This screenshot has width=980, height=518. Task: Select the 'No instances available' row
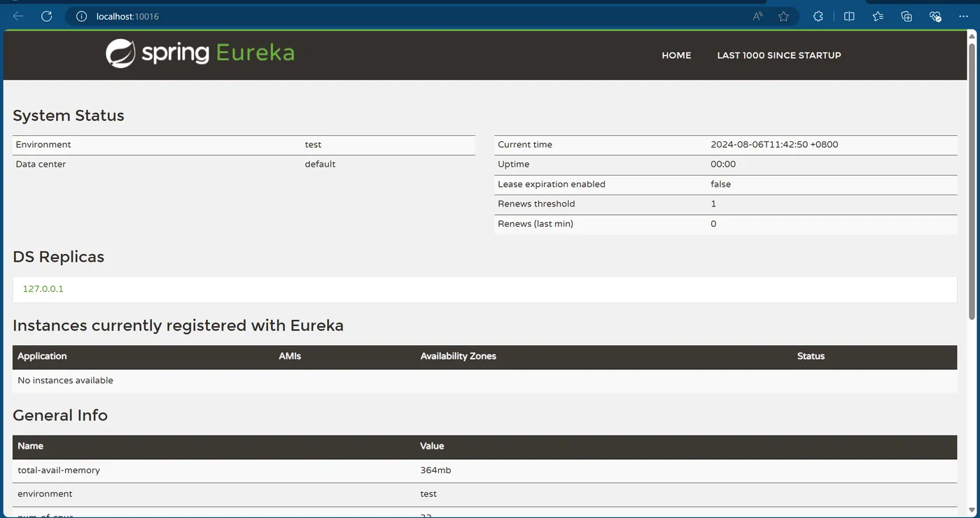[x=484, y=381]
